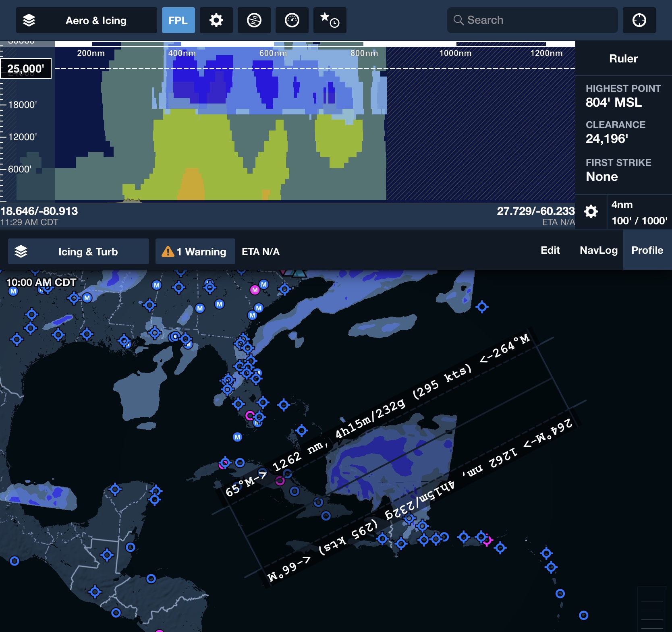Open profile settings gear beside the 4nm label
This screenshot has height=632, width=672.
point(591,211)
